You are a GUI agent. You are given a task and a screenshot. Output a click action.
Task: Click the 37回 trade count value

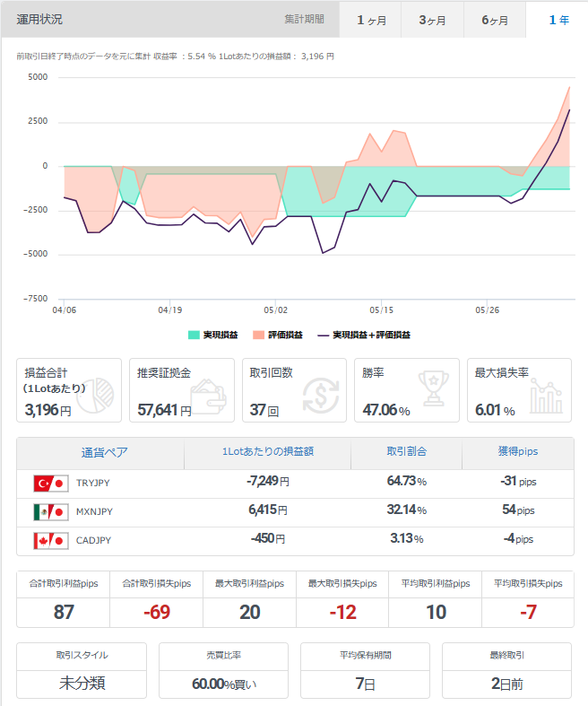click(264, 410)
